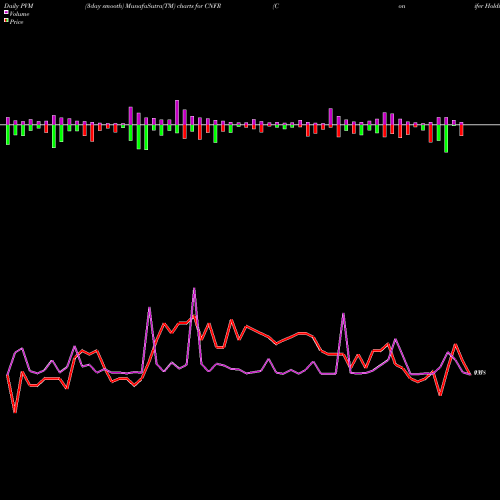This screenshot has width=500, height=500.
Task: Click the last price value label on the line chart
Action: (x=480, y=373)
